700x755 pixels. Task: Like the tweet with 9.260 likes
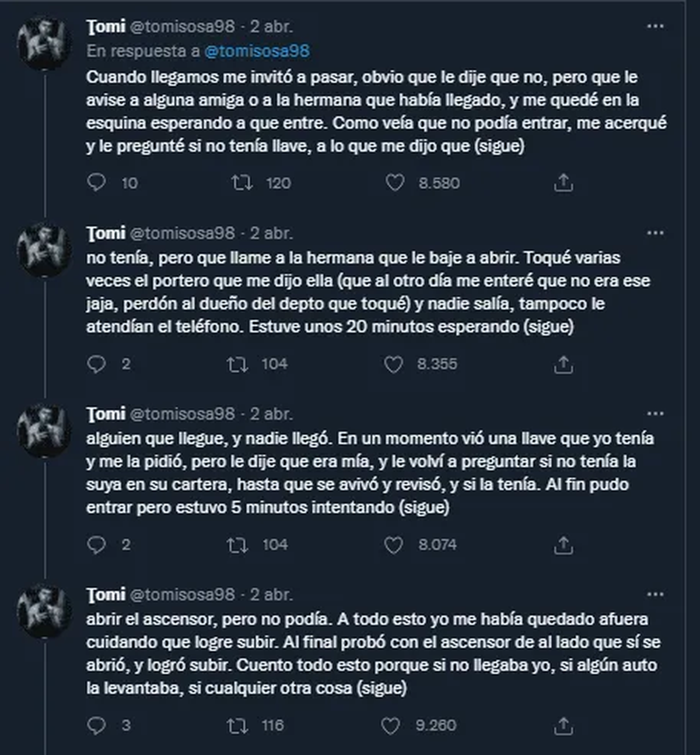pos(390,726)
